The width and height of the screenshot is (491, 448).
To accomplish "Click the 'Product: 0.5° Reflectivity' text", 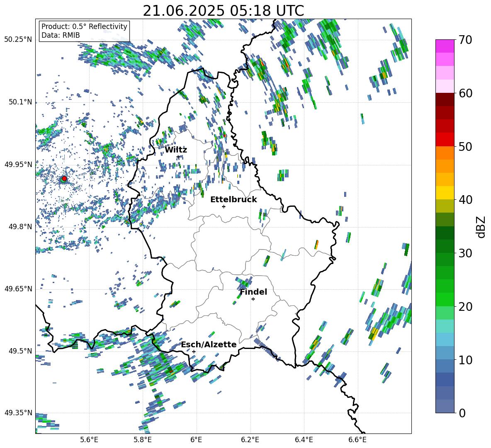I will tap(84, 26).
